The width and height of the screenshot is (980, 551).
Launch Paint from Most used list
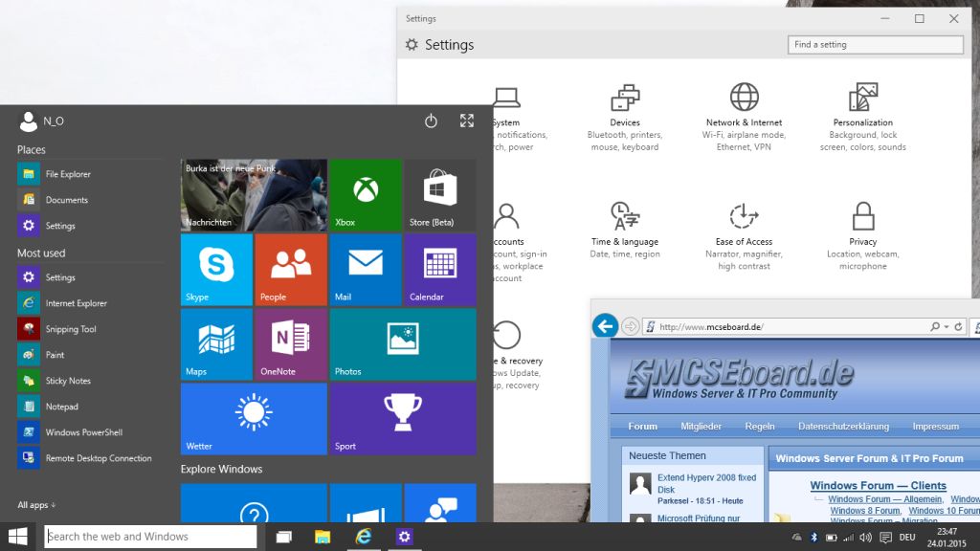point(90,355)
